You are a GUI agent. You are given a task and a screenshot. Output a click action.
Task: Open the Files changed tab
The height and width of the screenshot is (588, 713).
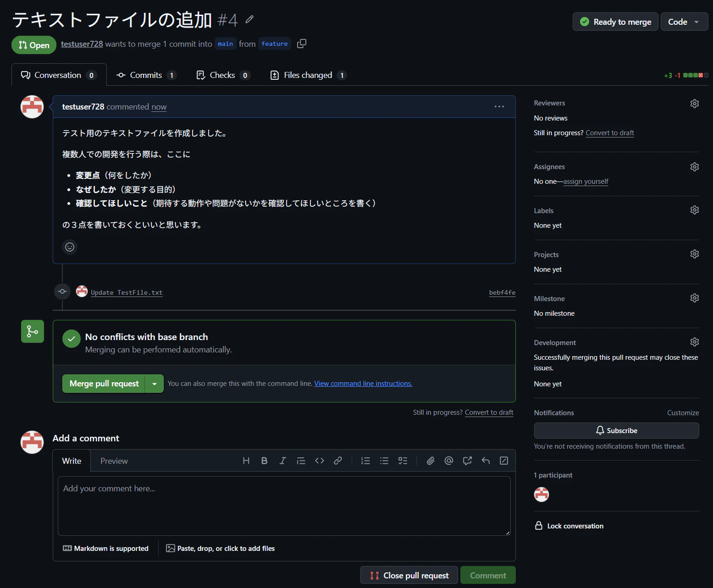click(308, 75)
